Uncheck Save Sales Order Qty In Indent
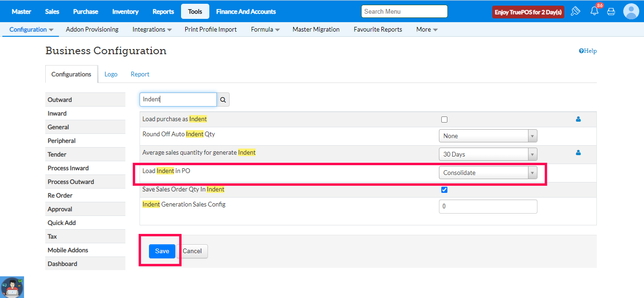The height and width of the screenshot is (298, 644). click(x=444, y=190)
